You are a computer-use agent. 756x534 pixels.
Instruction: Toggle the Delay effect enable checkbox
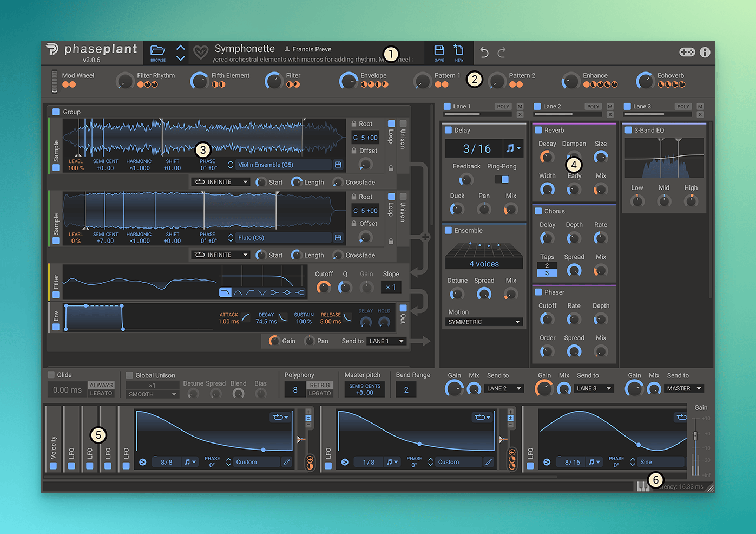pyautogui.click(x=448, y=131)
